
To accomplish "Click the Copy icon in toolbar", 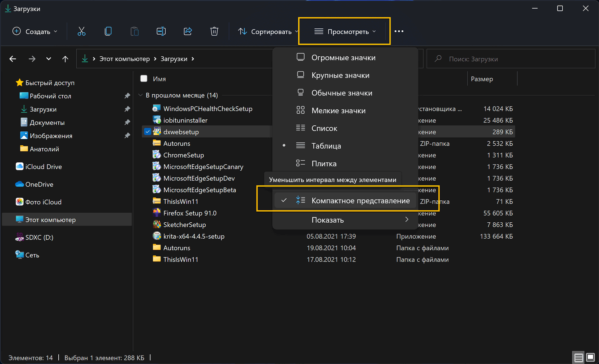I will point(108,32).
